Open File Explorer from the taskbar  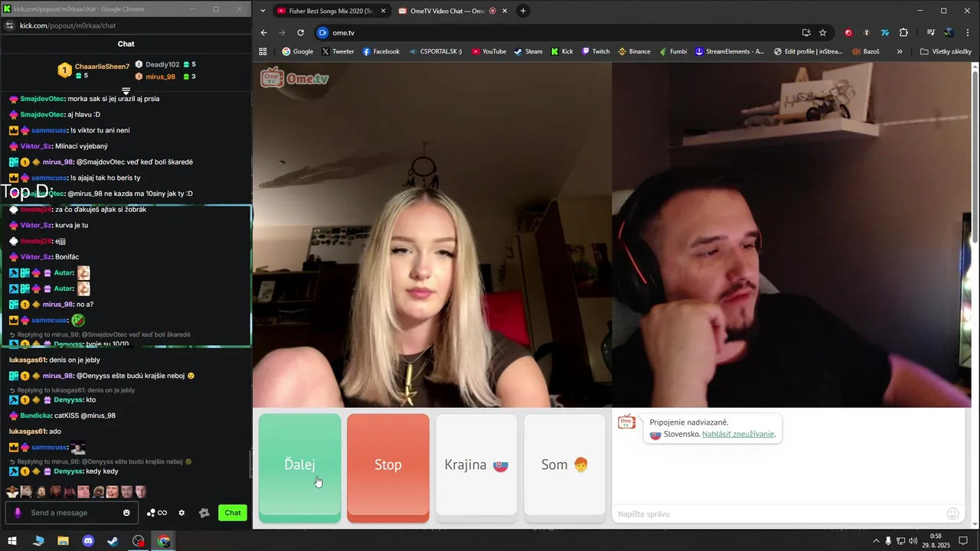(63, 541)
